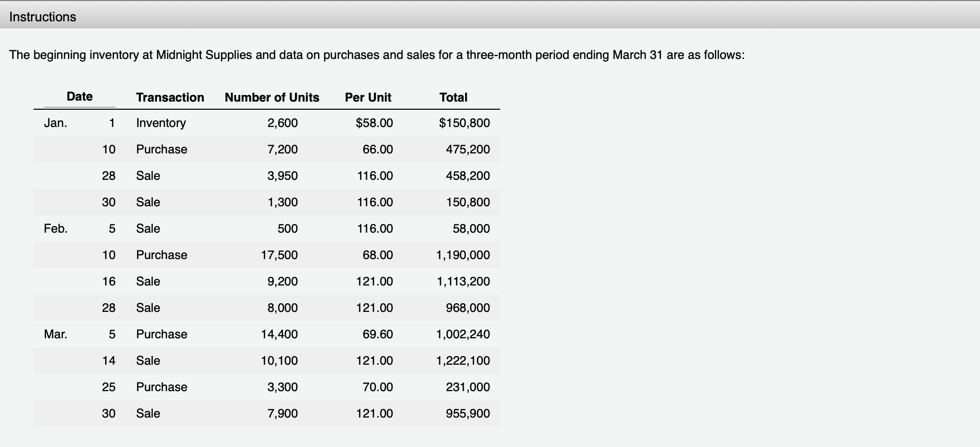The height and width of the screenshot is (447, 980).
Task: Select the Jan. 1 Inventory row
Action: click(267, 123)
